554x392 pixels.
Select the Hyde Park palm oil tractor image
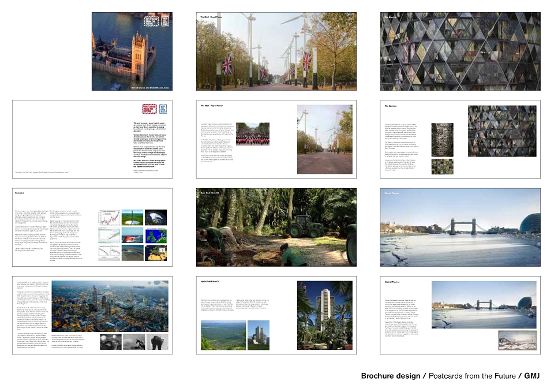[x=276, y=227]
